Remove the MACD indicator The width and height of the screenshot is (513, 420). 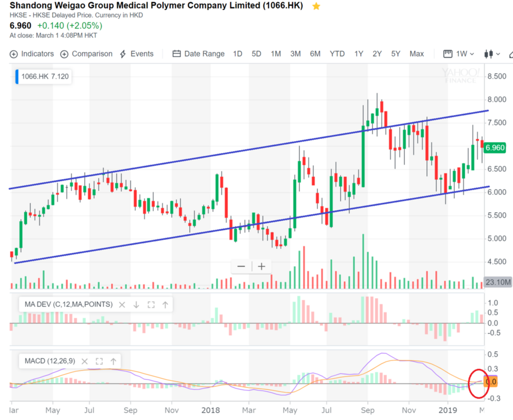pos(84,361)
